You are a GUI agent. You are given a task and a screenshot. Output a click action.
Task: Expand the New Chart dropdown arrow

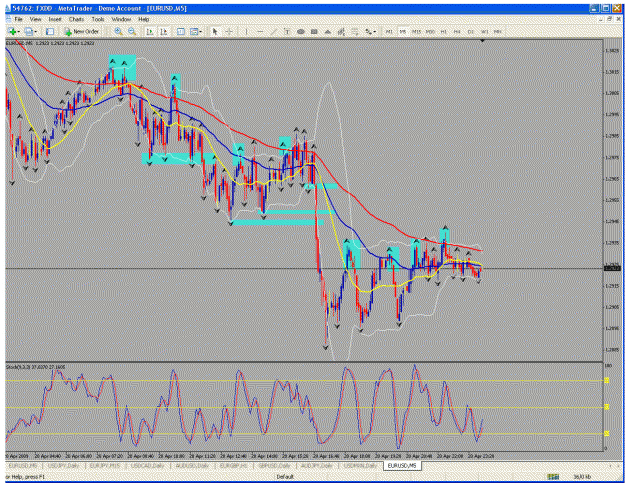tap(18, 31)
